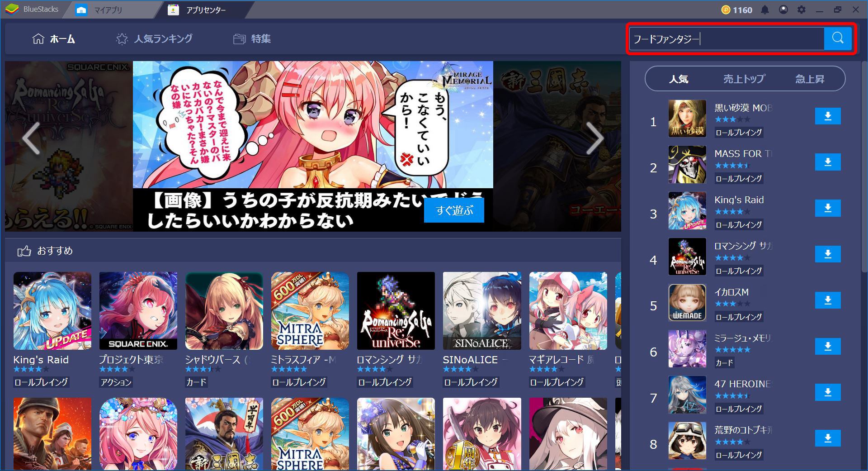Open the 人気ランキング tab
This screenshot has height=471, width=868.
[x=154, y=39]
